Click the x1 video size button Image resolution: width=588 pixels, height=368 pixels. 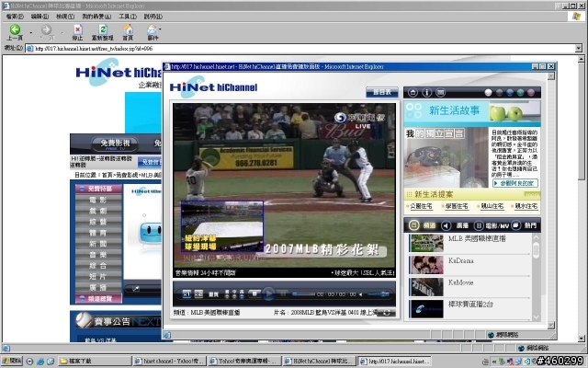[x=187, y=294]
